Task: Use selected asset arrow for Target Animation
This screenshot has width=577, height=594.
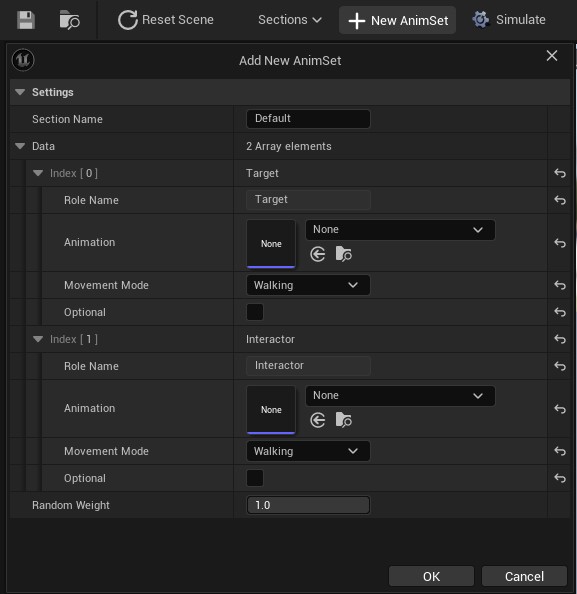Action: (x=317, y=254)
